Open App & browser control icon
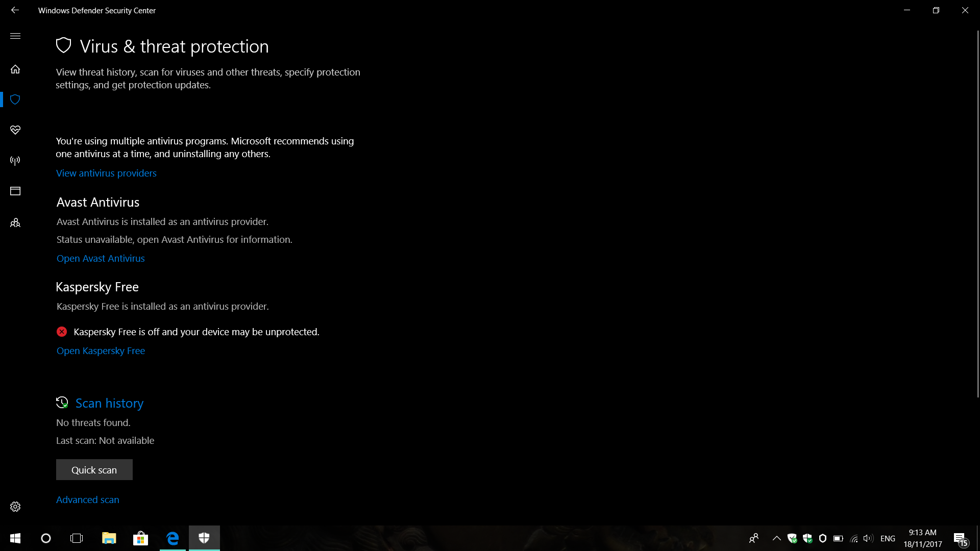The width and height of the screenshot is (980, 551). tap(15, 191)
